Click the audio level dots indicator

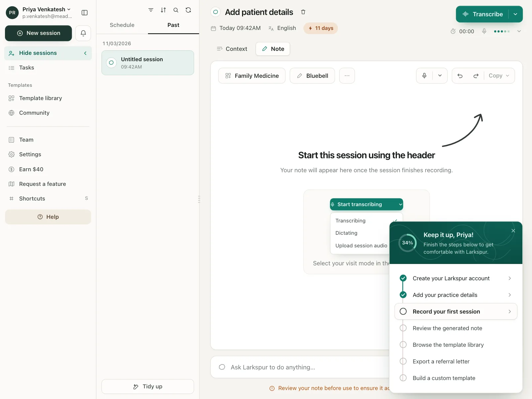coord(502,31)
